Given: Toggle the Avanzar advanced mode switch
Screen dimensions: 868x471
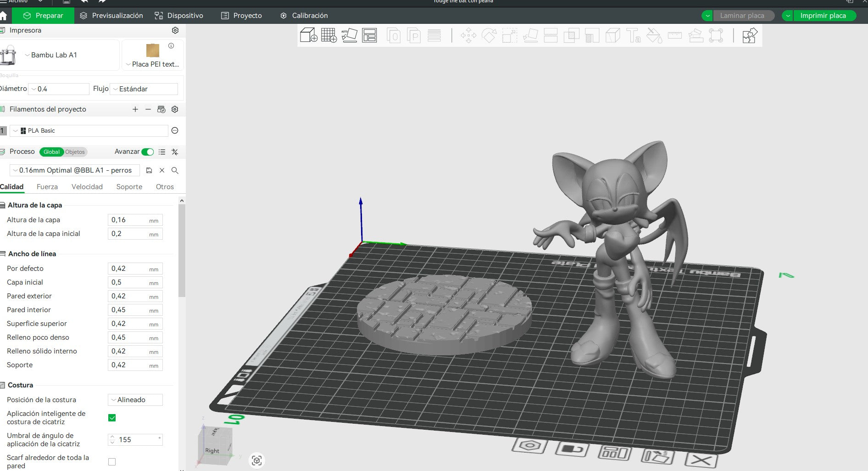Looking at the screenshot, I should tap(148, 152).
